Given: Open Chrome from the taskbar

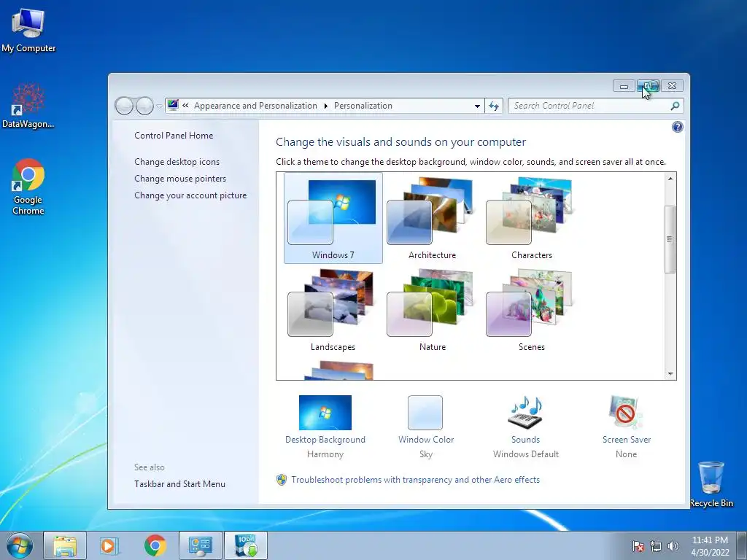Looking at the screenshot, I should tap(155, 545).
